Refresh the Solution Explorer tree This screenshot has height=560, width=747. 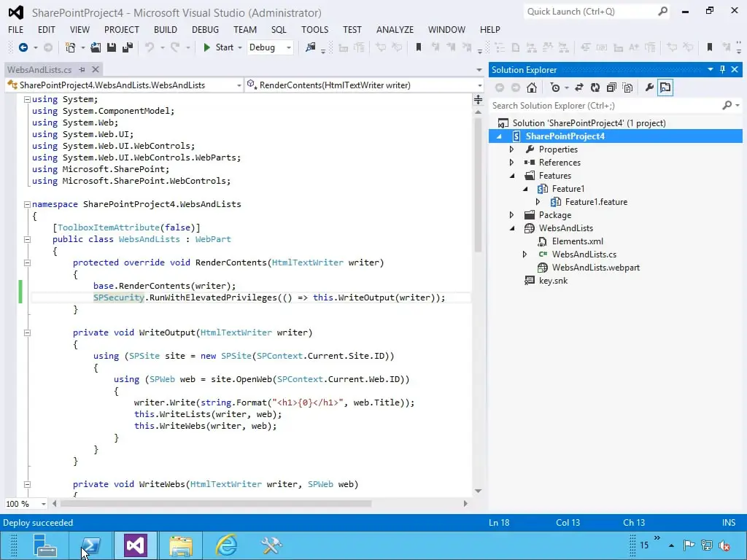point(595,87)
